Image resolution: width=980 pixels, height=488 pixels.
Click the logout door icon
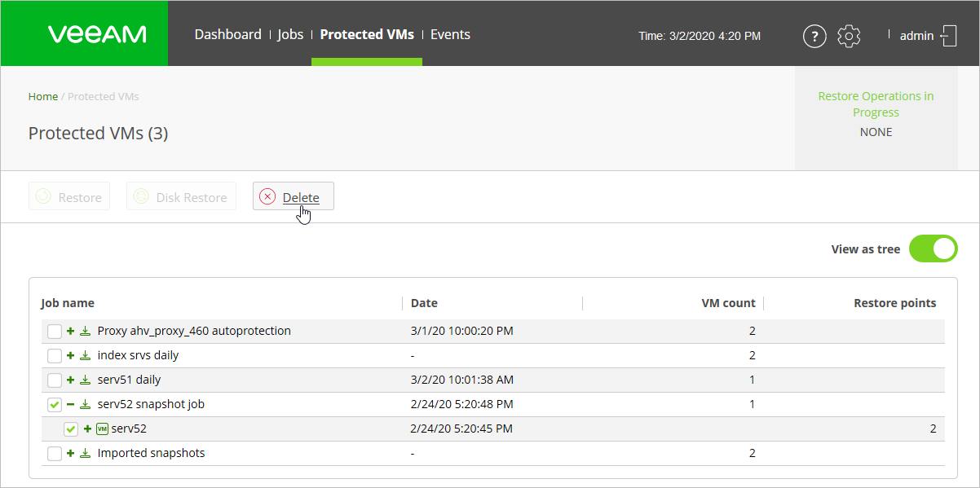[x=948, y=36]
